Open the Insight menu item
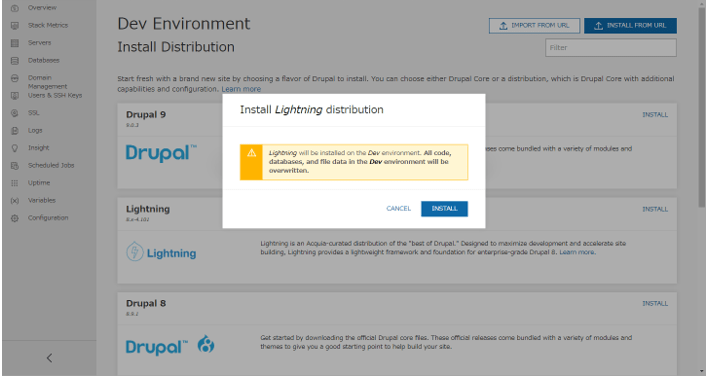 39,148
